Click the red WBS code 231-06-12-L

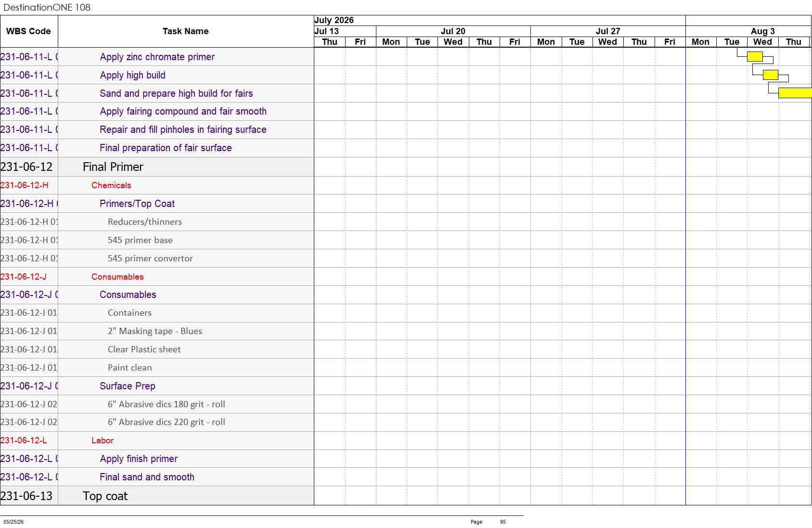[x=24, y=440]
